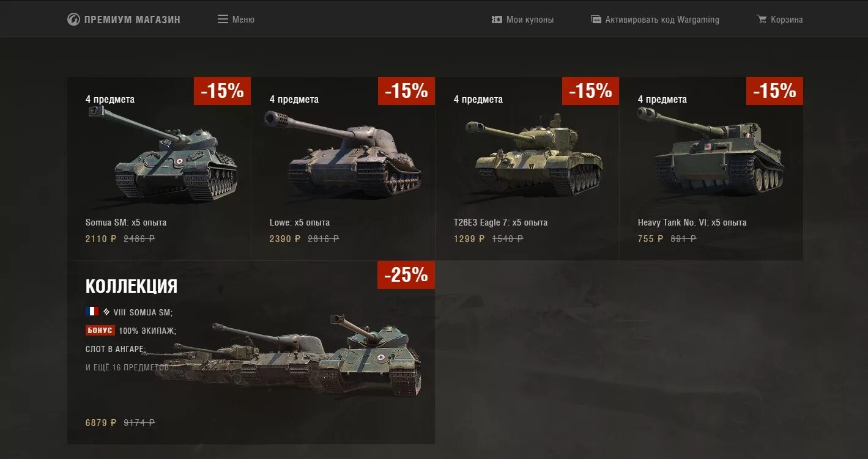Click the Активировать код Wargaming card icon
Image resolution: width=868 pixels, height=459 pixels.
pyautogui.click(x=596, y=20)
